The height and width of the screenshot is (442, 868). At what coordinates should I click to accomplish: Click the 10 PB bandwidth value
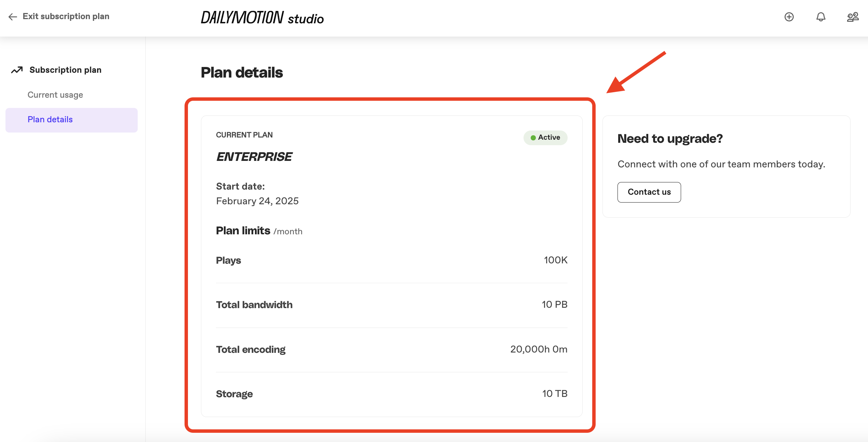point(555,305)
